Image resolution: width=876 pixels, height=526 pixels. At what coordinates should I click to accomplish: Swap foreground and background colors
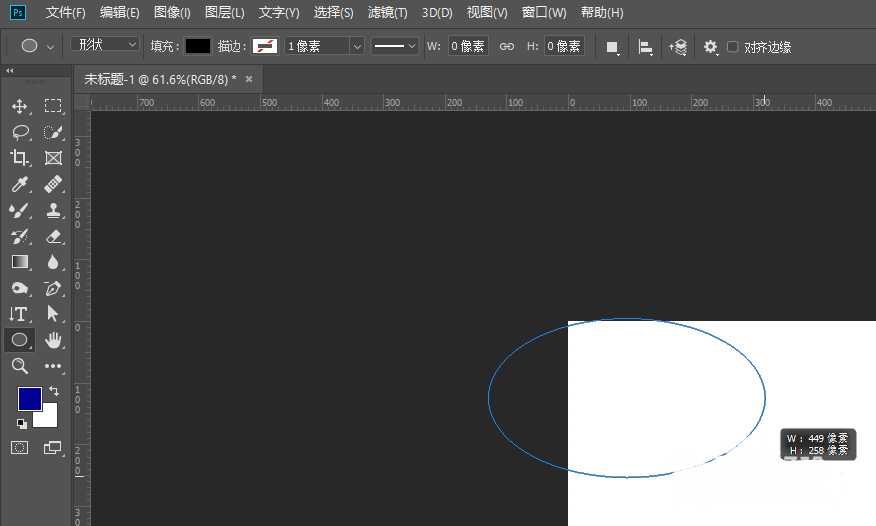pyautogui.click(x=54, y=390)
